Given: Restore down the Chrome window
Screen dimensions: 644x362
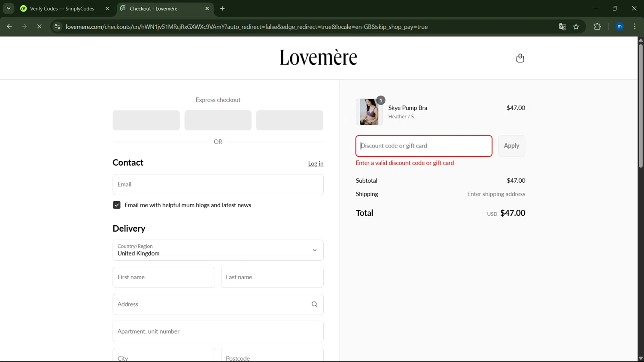Looking at the screenshot, I should point(615,8).
